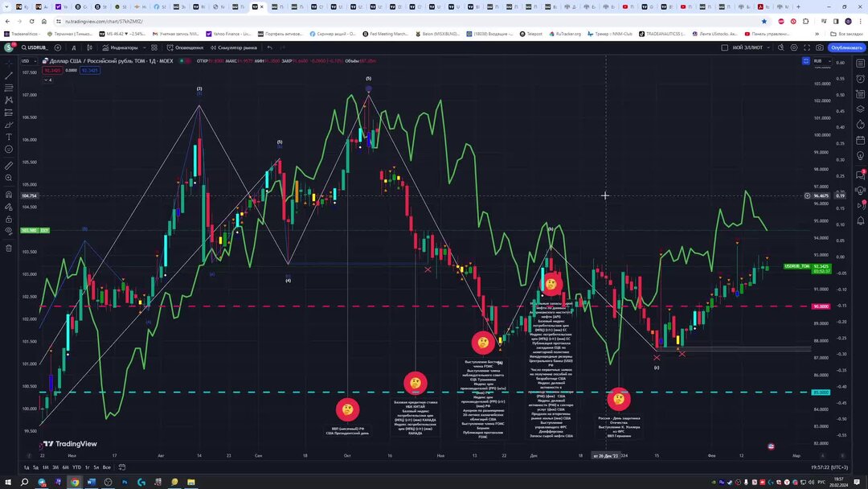Open the RUB price scale currency dropdown
The image size is (868, 489).
(821, 61)
